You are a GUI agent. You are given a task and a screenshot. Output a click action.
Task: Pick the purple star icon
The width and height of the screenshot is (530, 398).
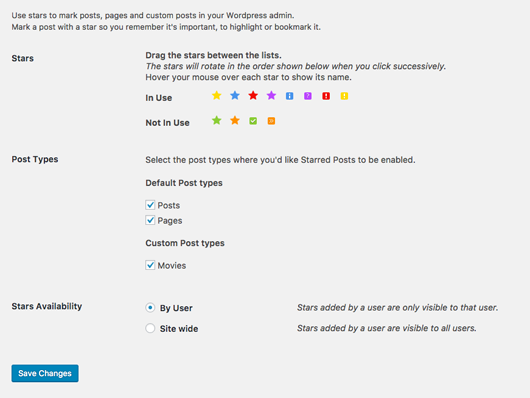(271, 96)
